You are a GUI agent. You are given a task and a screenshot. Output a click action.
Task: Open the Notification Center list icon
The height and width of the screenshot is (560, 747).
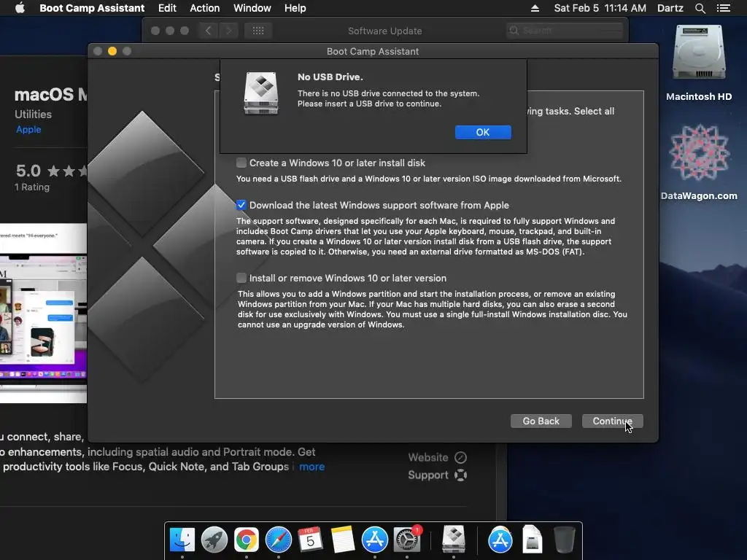[x=724, y=8]
